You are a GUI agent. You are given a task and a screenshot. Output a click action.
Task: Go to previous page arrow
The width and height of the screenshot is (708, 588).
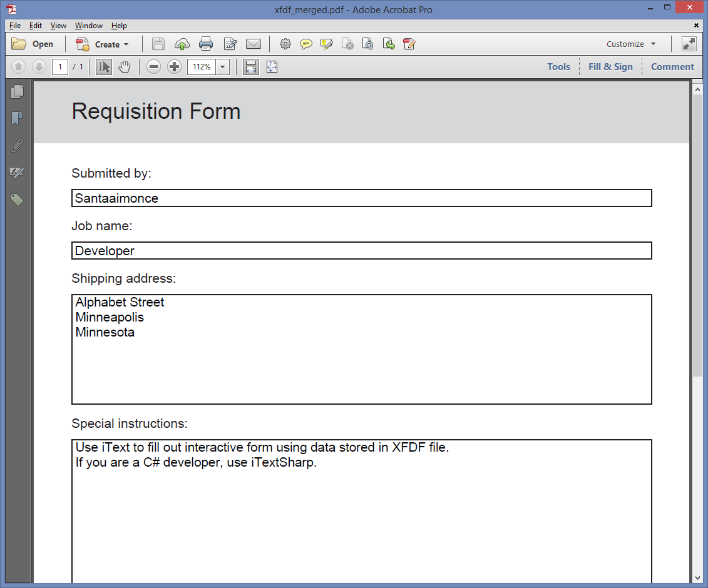(18, 67)
